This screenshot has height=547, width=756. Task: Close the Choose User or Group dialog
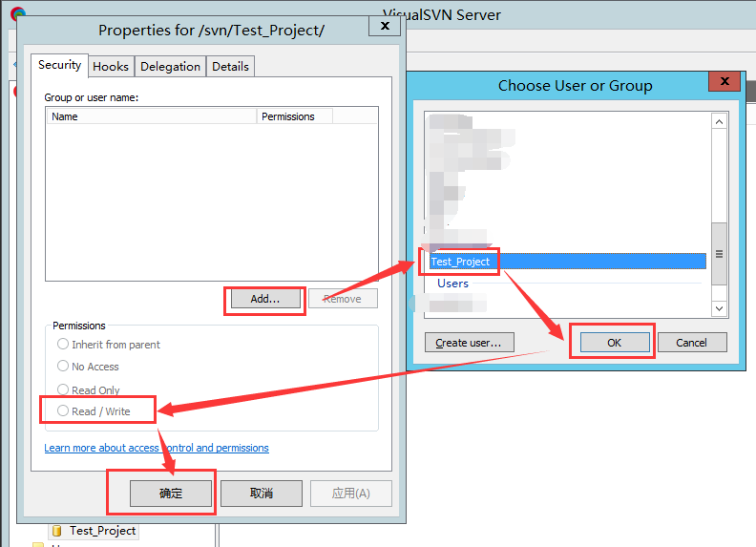(x=724, y=81)
